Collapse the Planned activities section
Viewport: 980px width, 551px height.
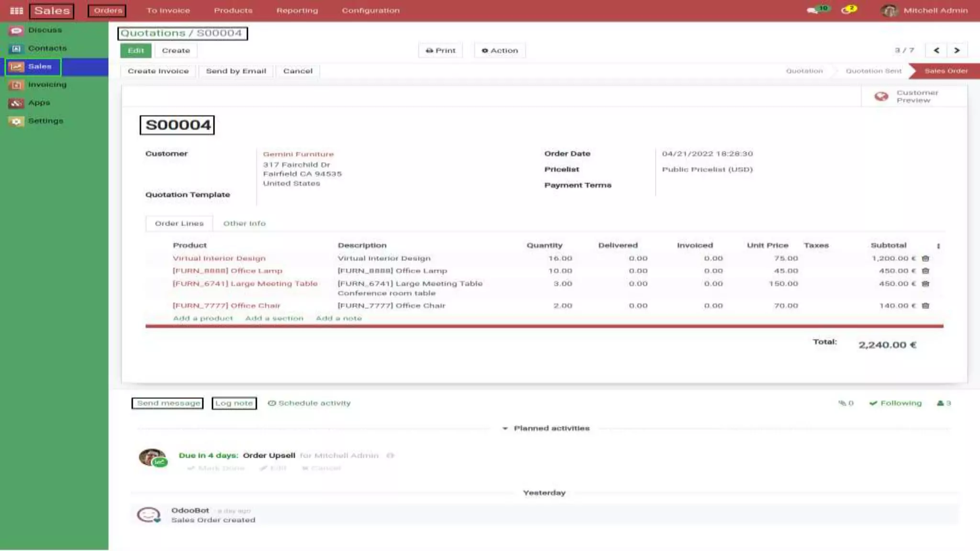pyautogui.click(x=546, y=428)
